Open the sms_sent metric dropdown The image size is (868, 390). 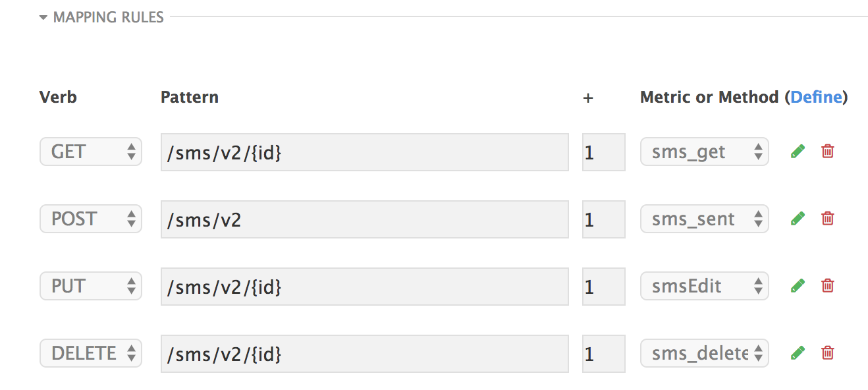(704, 219)
